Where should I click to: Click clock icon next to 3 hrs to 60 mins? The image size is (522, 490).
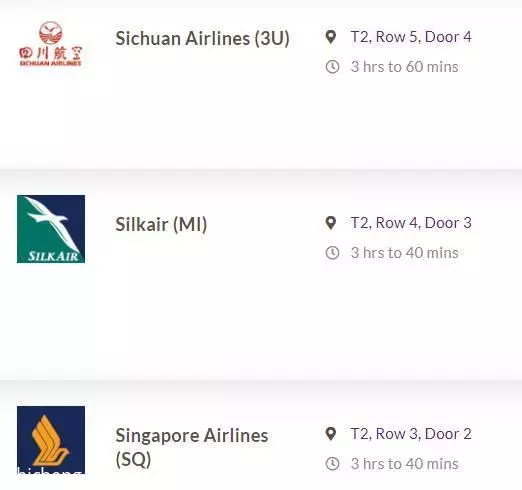pos(332,67)
